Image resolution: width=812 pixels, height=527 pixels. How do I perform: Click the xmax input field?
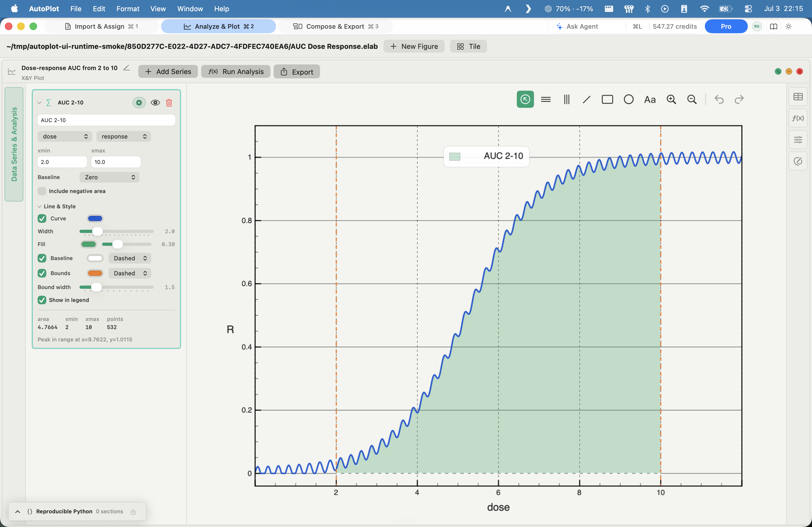pos(116,162)
